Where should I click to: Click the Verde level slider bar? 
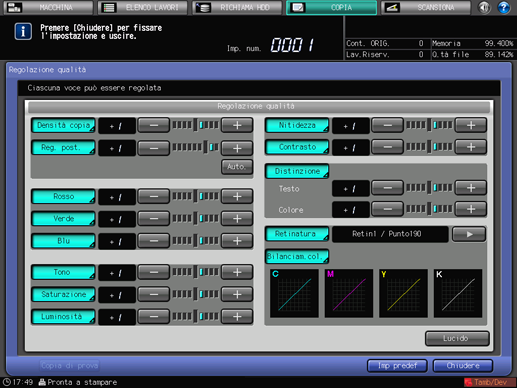[x=195, y=219]
